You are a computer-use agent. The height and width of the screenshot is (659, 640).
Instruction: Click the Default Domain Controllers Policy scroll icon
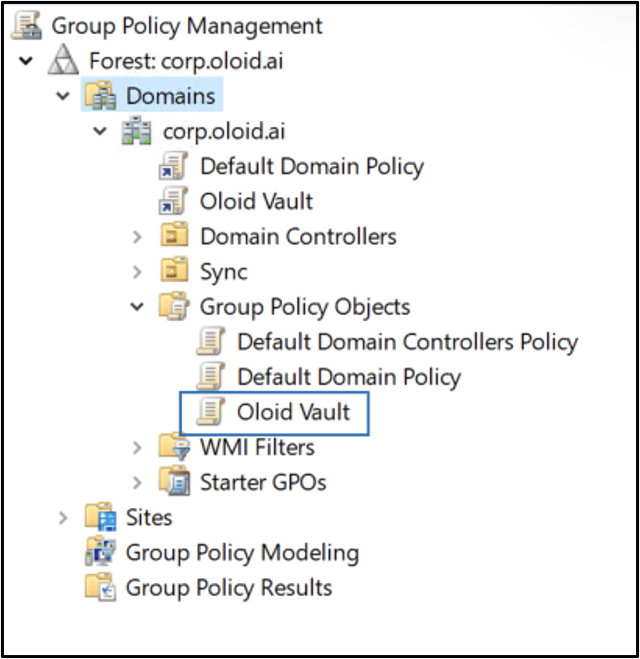click(211, 341)
